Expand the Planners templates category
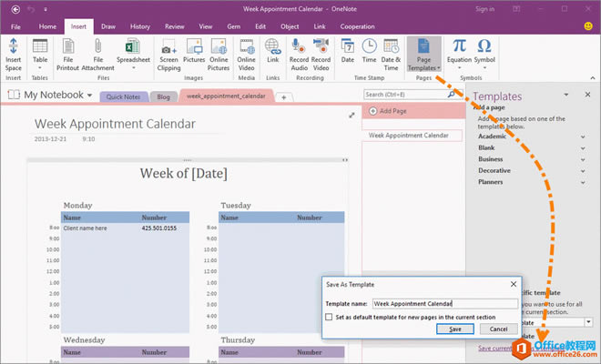 pyautogui.click(x=583, y=182)
